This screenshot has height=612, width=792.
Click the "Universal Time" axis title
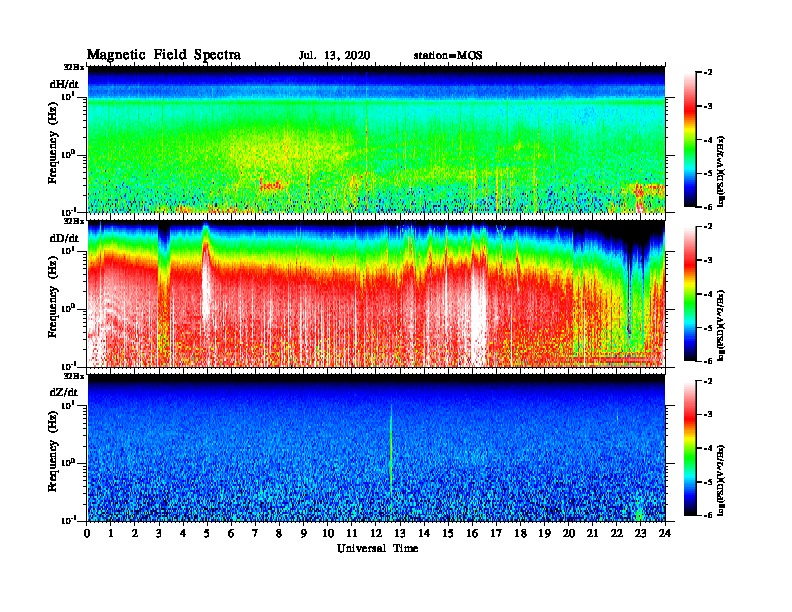377,548
